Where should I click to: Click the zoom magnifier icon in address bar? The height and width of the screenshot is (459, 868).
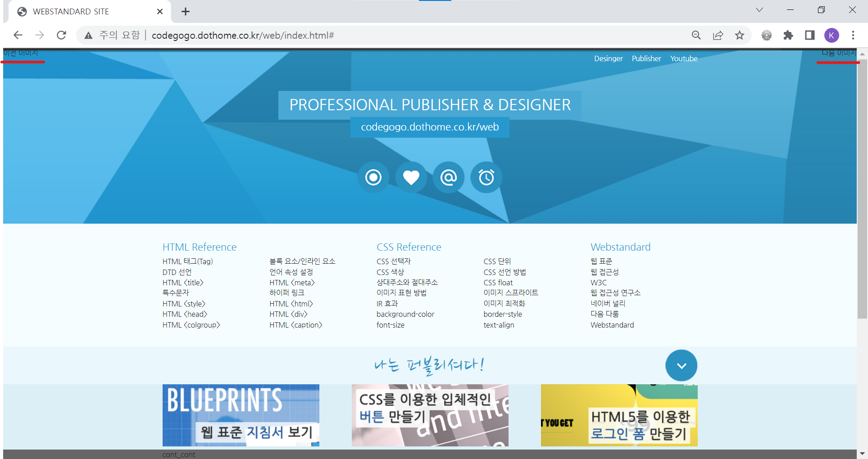(696, 35)
